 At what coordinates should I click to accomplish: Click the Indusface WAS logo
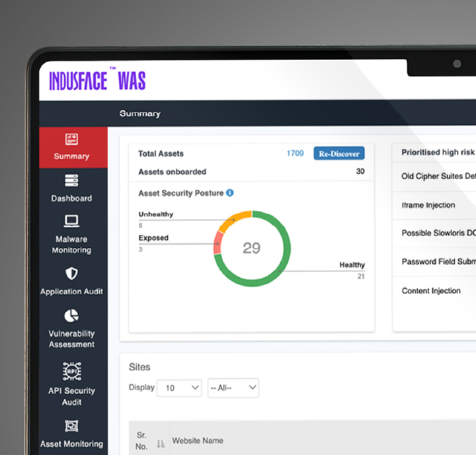click(x=97, y=79)
